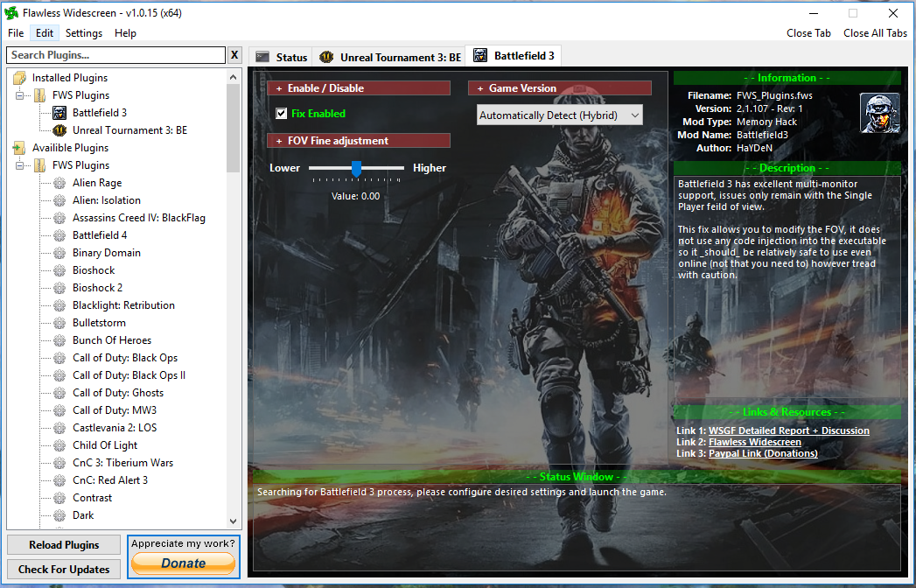Image resolution: width=916 pixels, height=588 pixels.
Task: Open the File menu
Action: pyautogui.click(x=16, y=33)
